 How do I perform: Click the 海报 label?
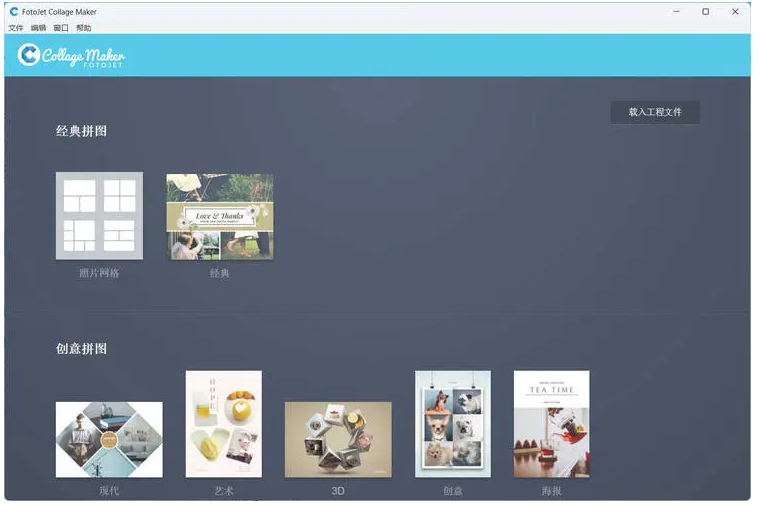click(x=551, y=491)
